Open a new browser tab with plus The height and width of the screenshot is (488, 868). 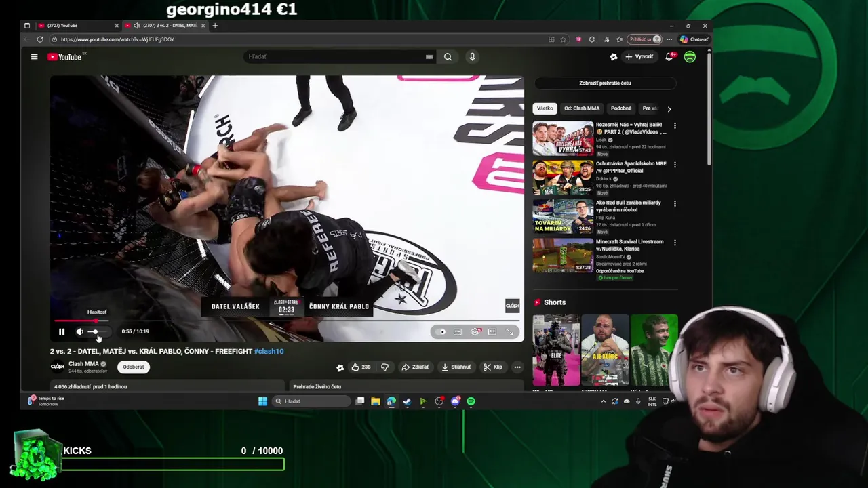[x=215, y=26]
